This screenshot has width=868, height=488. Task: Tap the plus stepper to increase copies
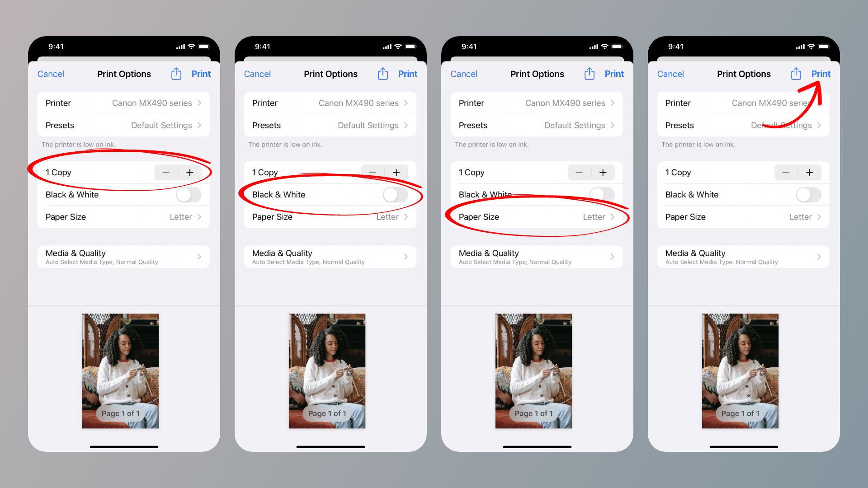tap(189, 172)
